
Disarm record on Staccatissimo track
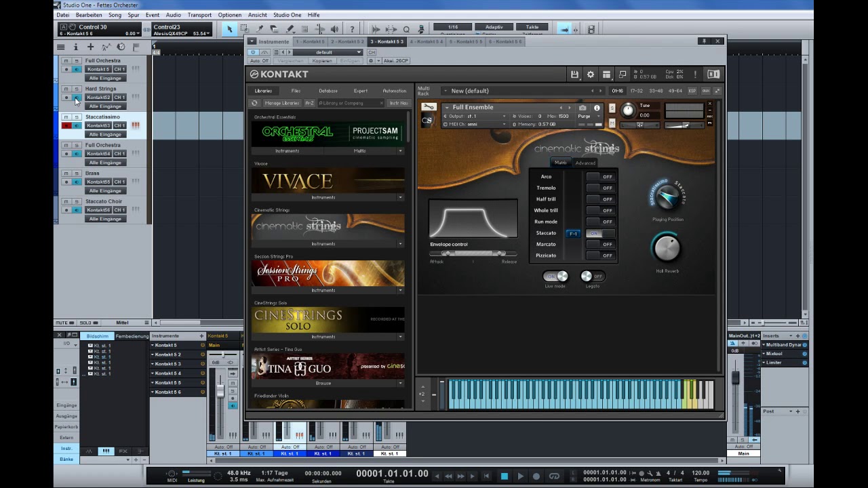(x=66, y=125)
